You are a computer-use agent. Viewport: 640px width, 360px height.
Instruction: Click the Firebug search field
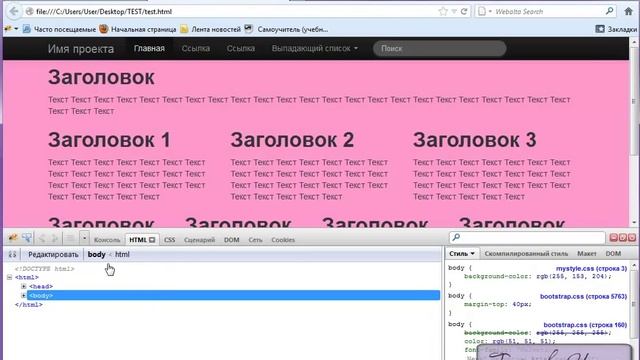coord(527,237)
